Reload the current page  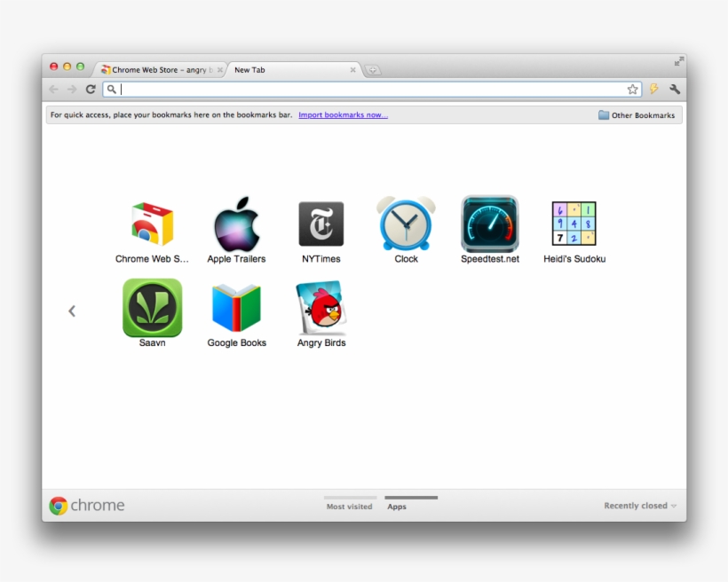click(91, 89)
